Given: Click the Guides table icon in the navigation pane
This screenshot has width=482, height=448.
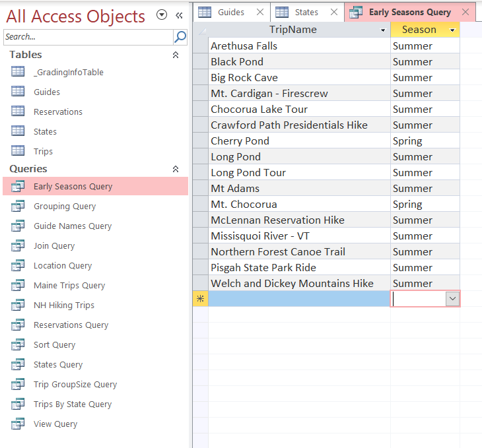Looking at the screenshot, I should 18,91.
